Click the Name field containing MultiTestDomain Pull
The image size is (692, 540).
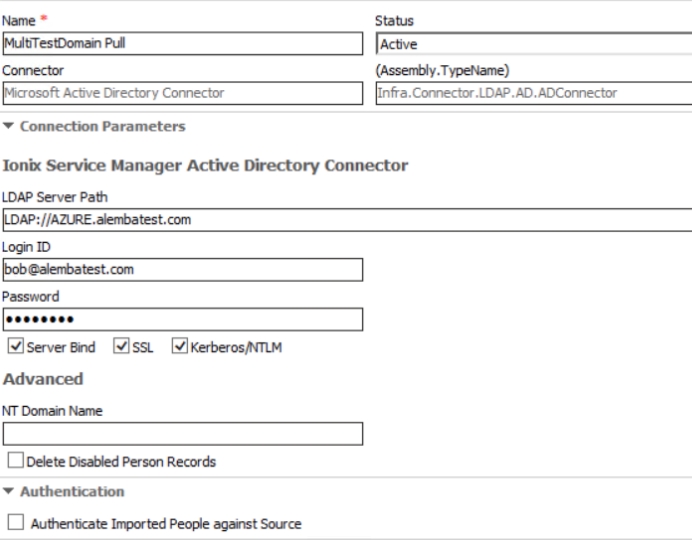click(182, 44)
